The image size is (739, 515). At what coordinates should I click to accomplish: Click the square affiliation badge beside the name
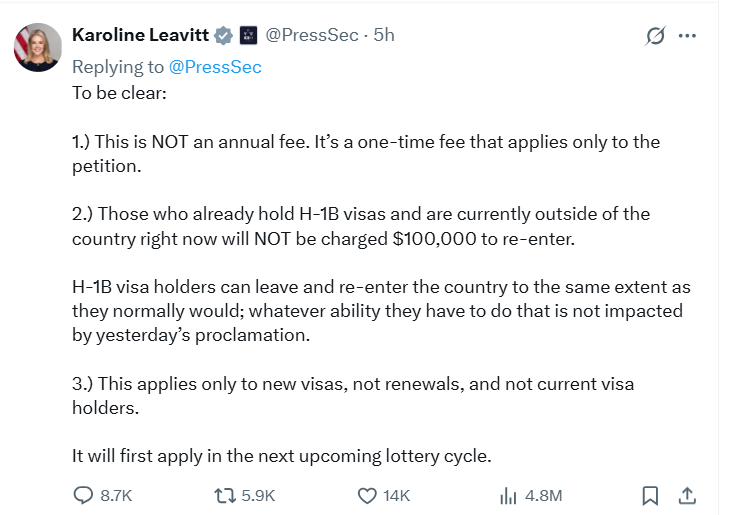click(248, 35)
